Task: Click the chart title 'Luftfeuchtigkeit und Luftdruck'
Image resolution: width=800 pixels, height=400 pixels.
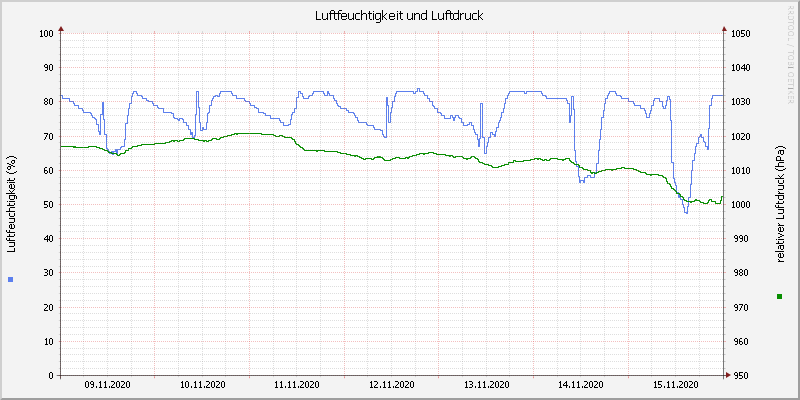Action: point(399,16)
